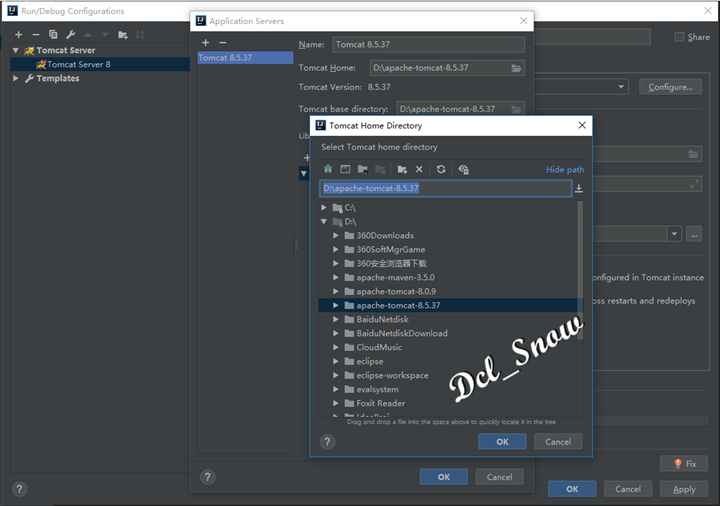Click the Desktop directory icon in file chooser
The image size is (720, 506).
[x=345, y=169]
